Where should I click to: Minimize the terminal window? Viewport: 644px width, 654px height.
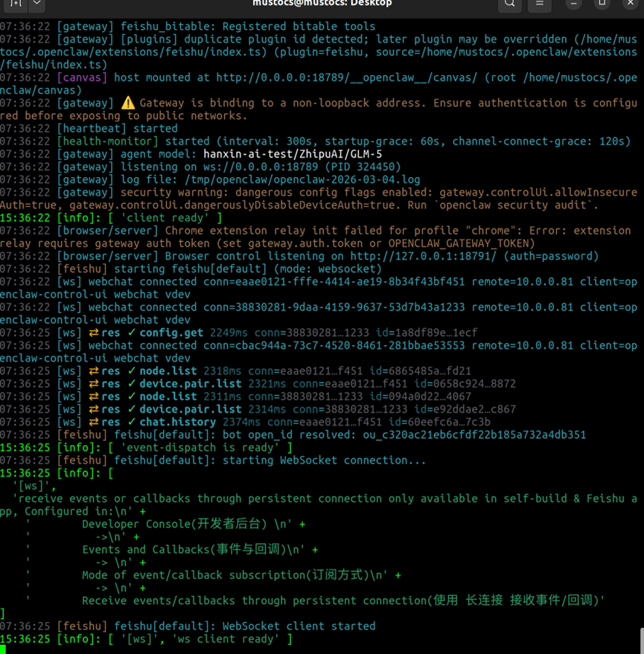coord(573,4)
